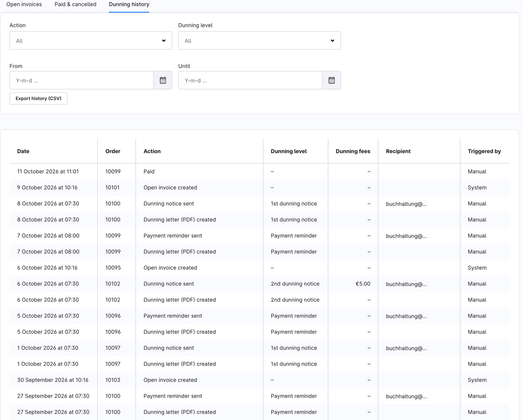The width and height of the screenshot is (523, 420).
Task: Switch to the Open invoices tab
Action: tap(24, 5)
